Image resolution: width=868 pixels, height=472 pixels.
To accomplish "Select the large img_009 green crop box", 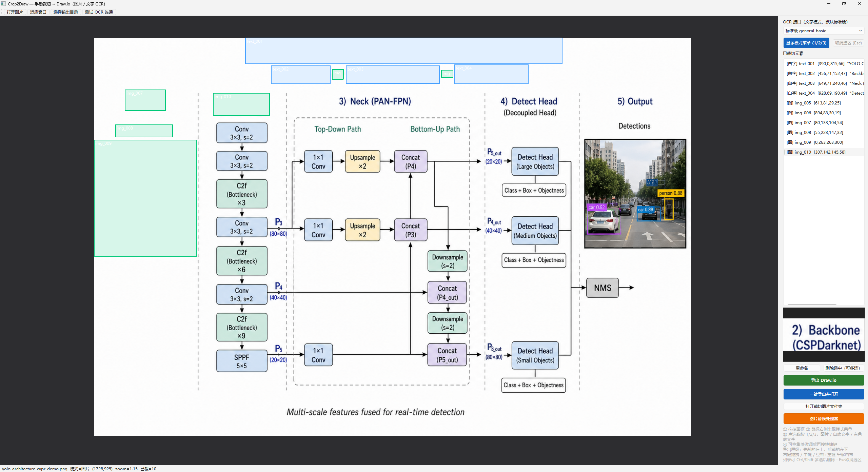I will 145,198.
